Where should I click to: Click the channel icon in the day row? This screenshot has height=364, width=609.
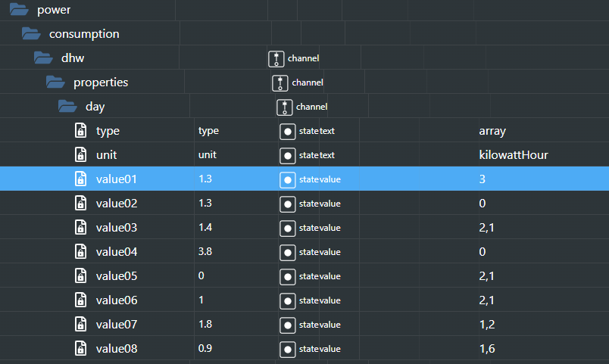pyautogui.click(x=284, y=107)
